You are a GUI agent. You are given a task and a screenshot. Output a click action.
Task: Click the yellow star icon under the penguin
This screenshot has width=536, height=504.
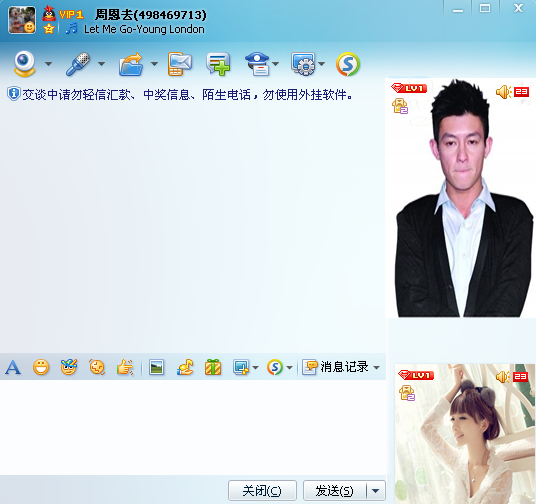coord(49,29)
